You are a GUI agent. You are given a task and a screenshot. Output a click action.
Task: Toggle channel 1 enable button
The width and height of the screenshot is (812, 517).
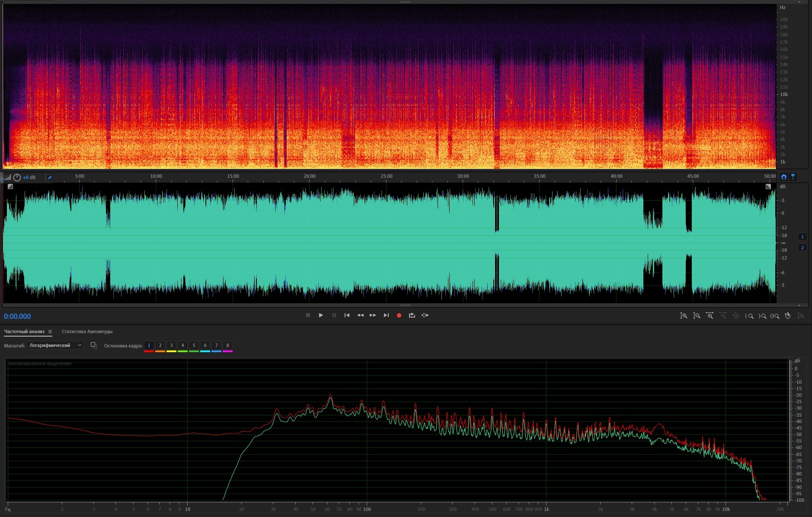coord(802,237)
